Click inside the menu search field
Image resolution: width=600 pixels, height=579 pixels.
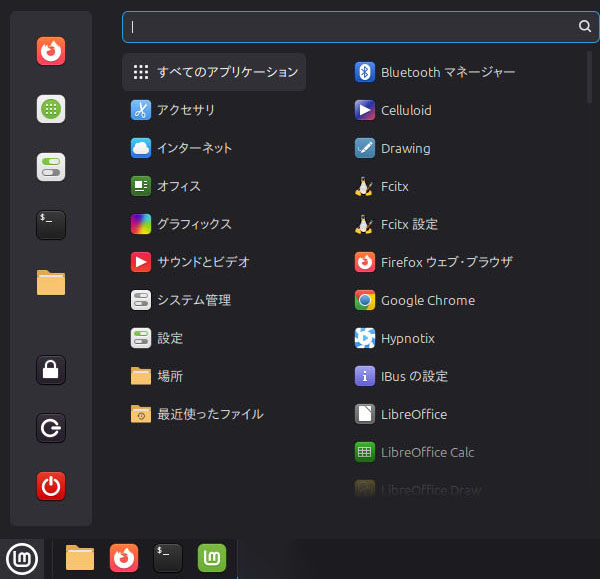(x=350, y=27)
